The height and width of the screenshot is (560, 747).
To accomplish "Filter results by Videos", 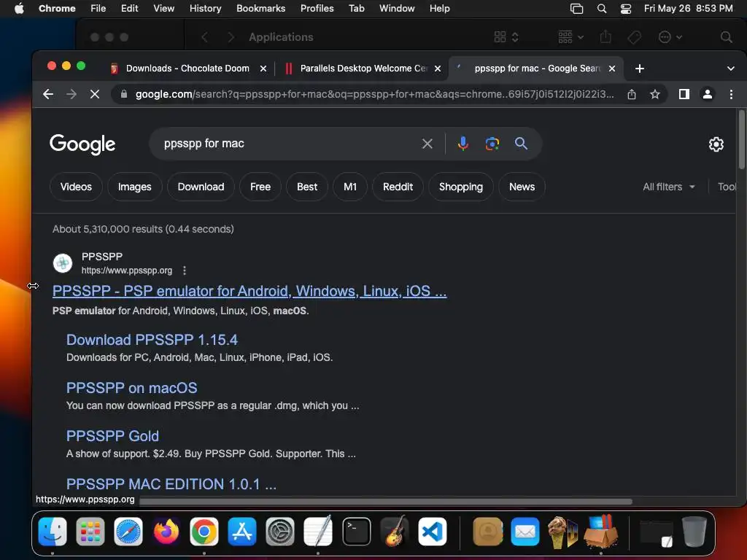I will tap(76, 187).
